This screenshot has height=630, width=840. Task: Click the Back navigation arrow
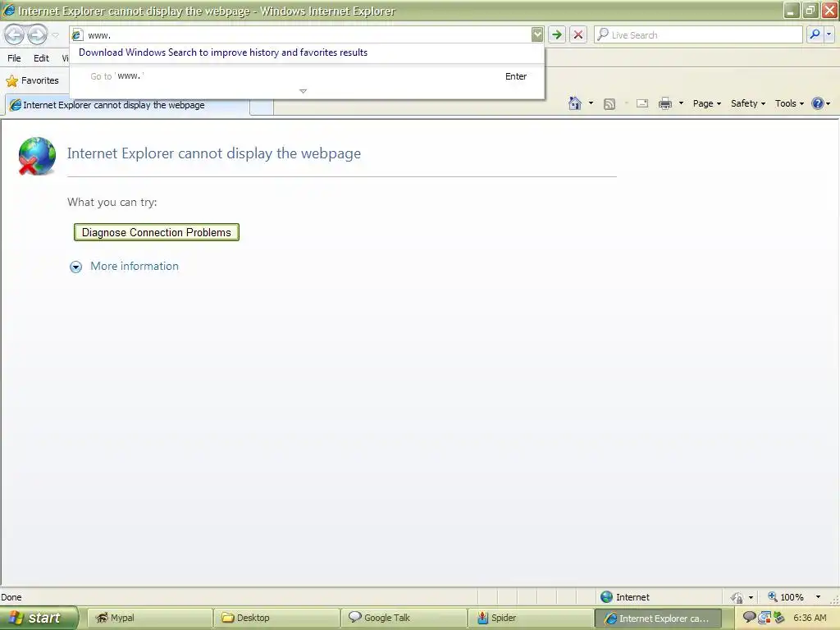(x=15, y=34)
